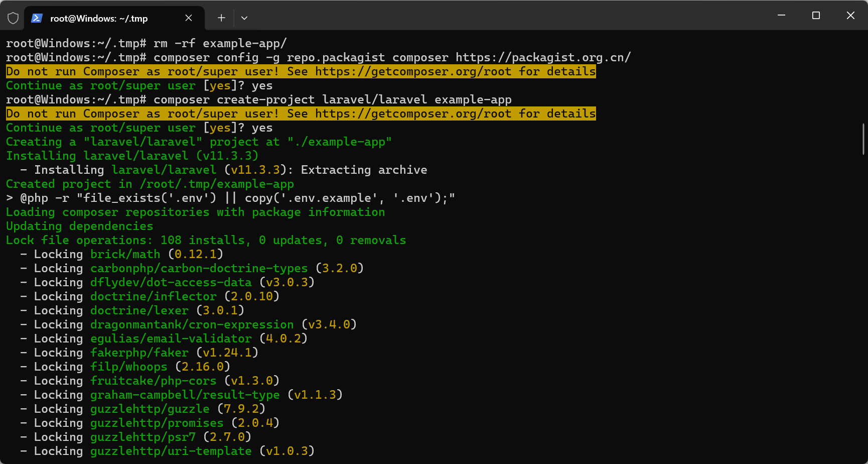
Task: Click the shield icon in title bar
Action: [13, 18]
